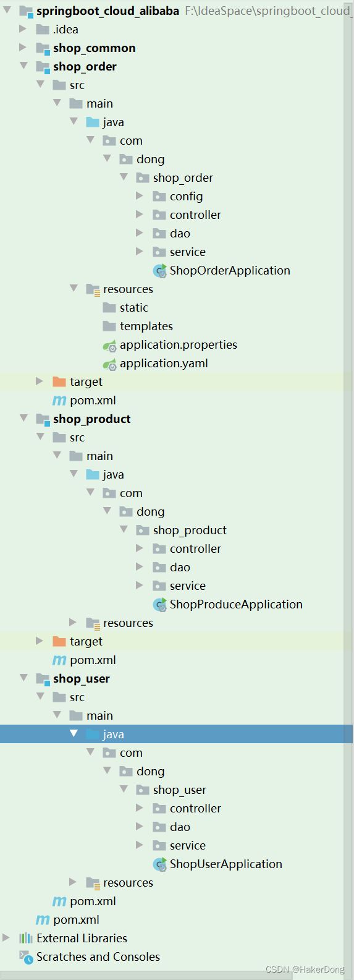This screenshot has width=354, height=980.
Task: Select the ShopProduceApplication class icon
Action: [x=160, y=605]
